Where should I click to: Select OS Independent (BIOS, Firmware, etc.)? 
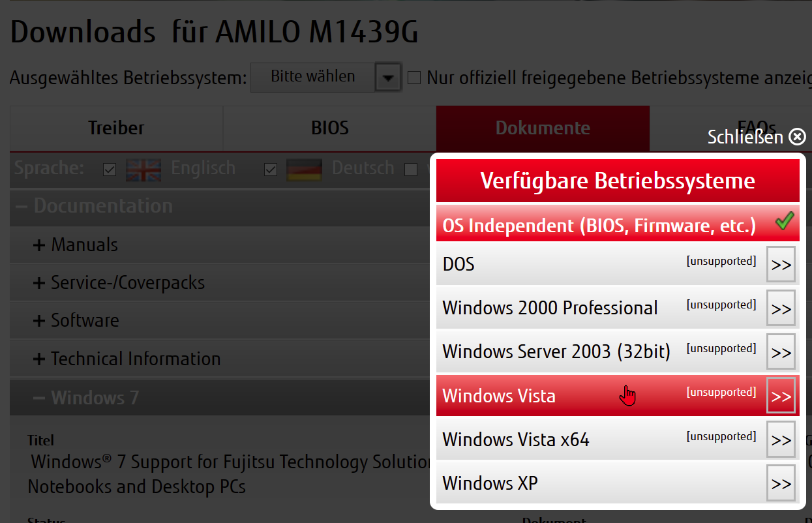618,224
